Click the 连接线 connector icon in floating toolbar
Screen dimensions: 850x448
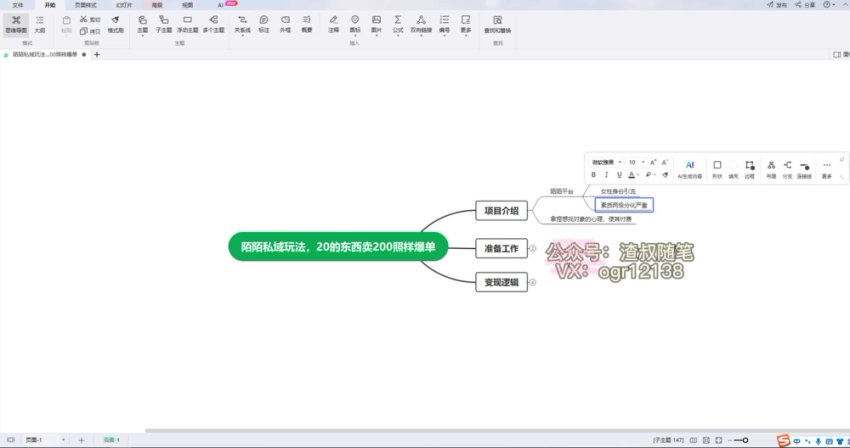[805, 166]
